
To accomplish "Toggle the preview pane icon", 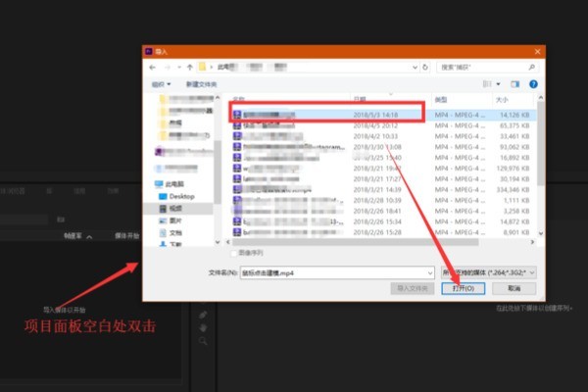I will click(514, 85).
